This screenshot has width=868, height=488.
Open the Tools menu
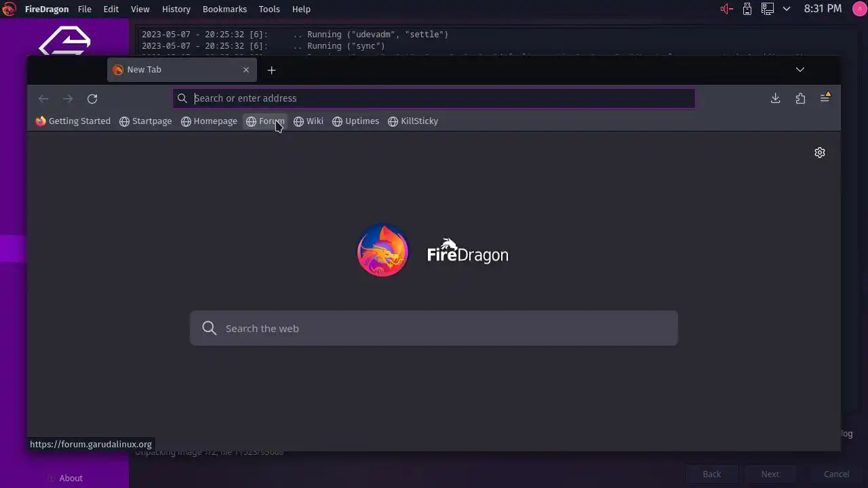click(x=269, y=9)
